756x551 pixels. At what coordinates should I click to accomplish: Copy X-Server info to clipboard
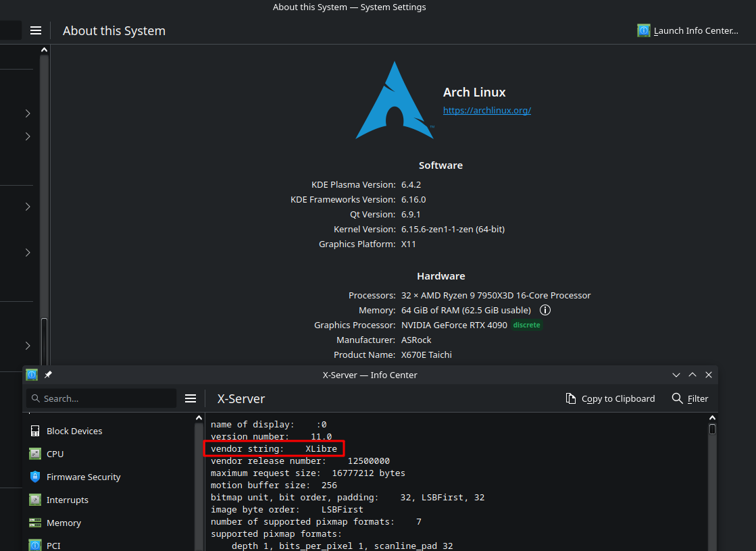pos(610,398)
